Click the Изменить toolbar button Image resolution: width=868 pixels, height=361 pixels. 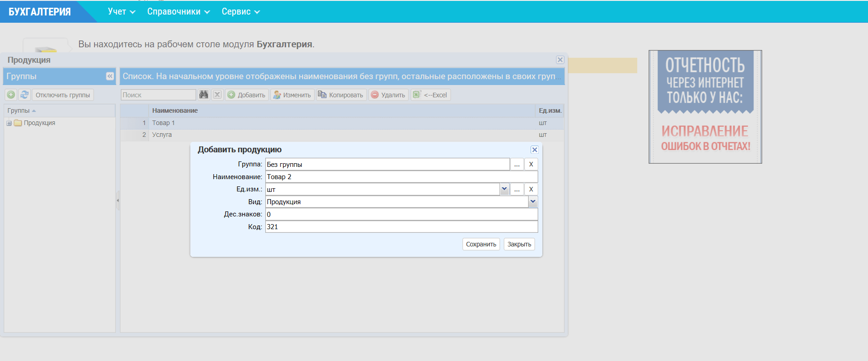292,95
